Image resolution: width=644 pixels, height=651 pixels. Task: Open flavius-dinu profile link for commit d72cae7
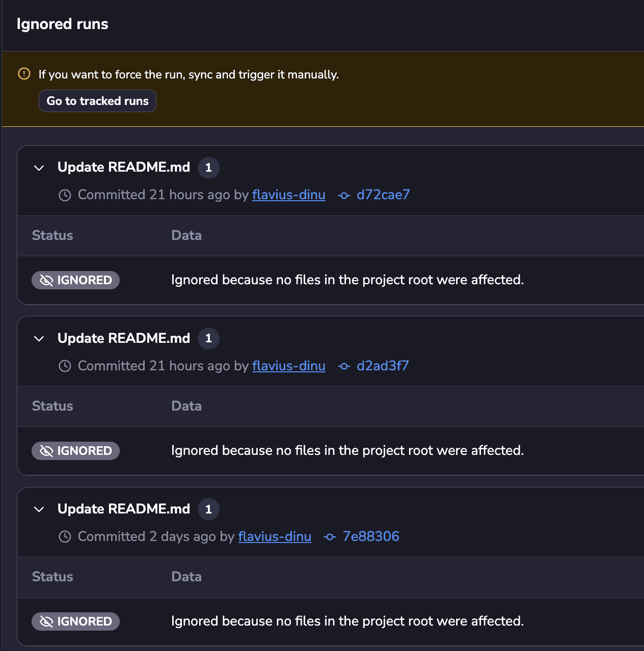coord(288,195)
